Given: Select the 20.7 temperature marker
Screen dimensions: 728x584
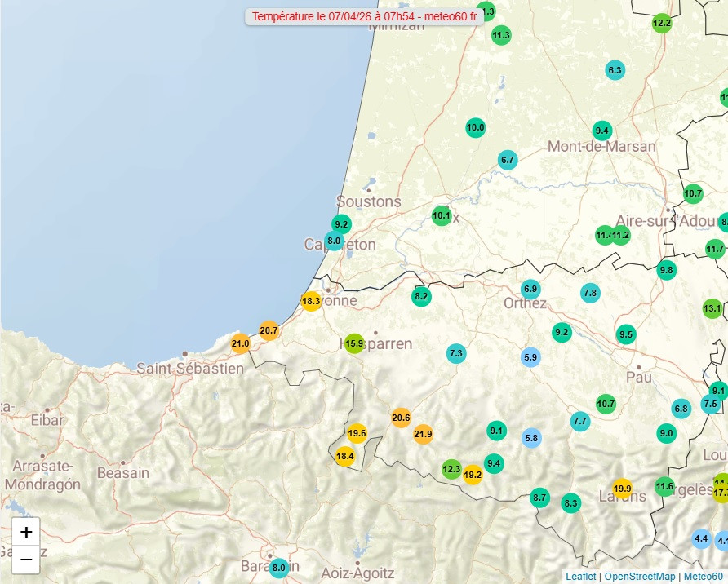Looking at the screenshot, I should point(269,330).
